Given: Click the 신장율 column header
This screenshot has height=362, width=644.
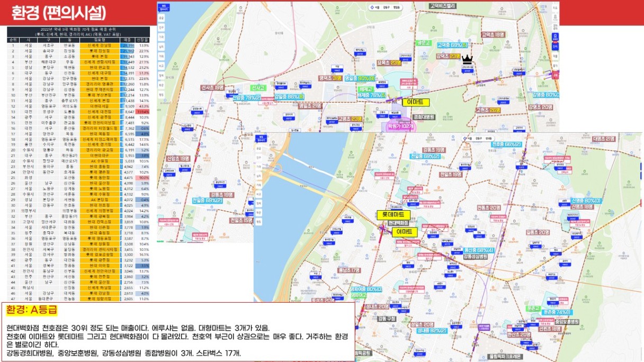Looking at the screenshot, I should [143, 40].
